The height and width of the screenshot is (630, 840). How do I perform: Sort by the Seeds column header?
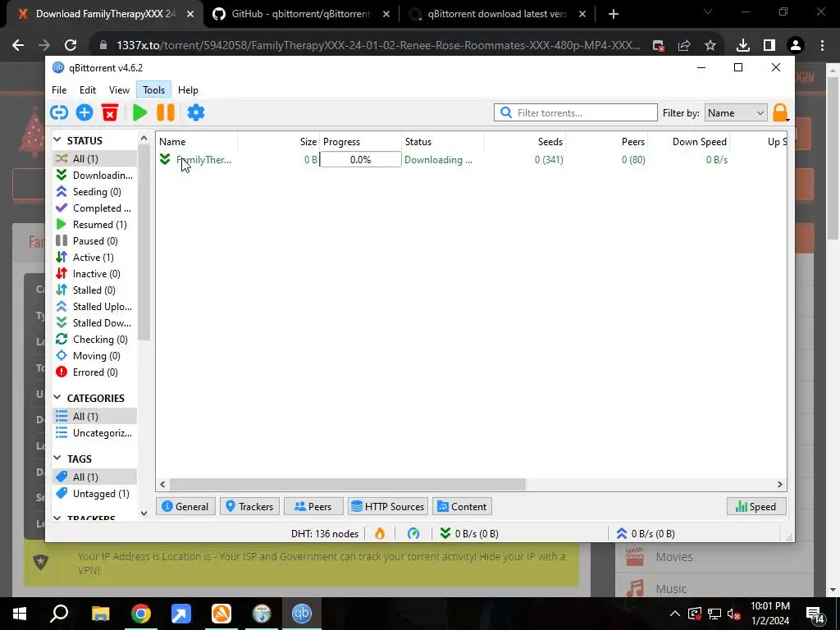[525, 141]
